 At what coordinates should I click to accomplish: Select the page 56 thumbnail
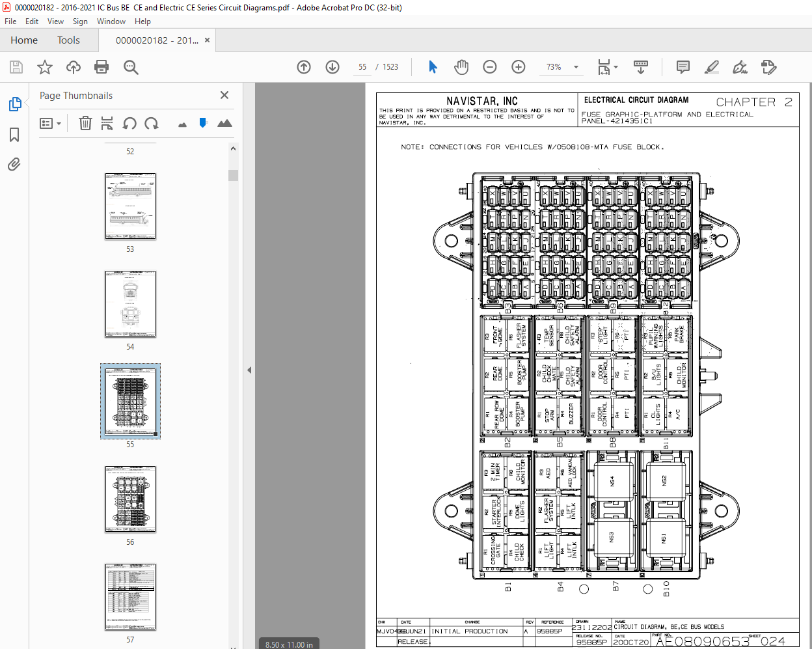point(130,499)
